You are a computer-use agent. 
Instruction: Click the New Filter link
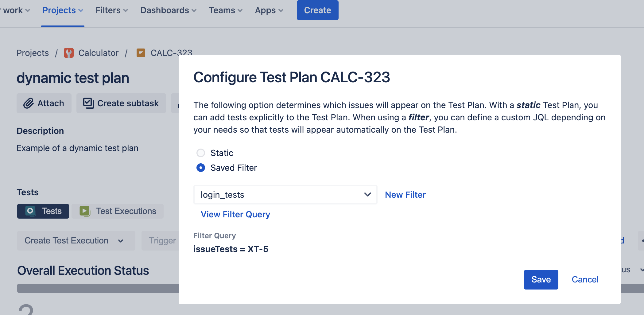pos(405,195)
